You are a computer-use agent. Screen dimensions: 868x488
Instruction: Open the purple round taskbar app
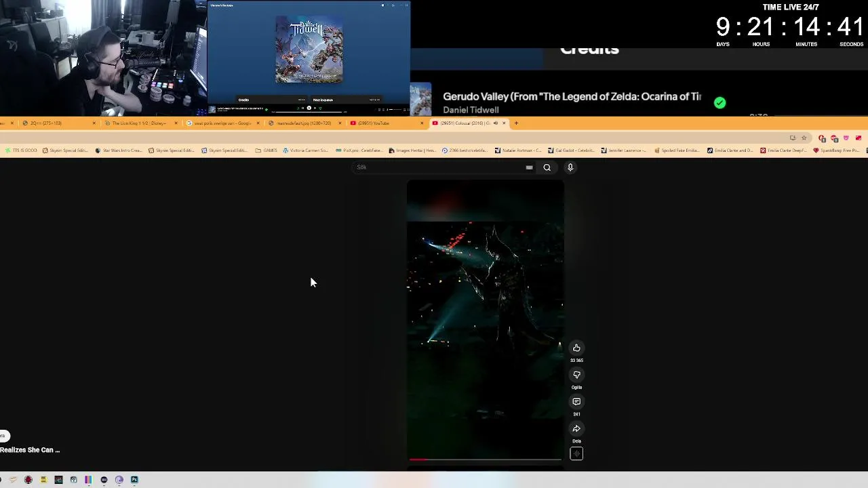(x=119, y=480)
